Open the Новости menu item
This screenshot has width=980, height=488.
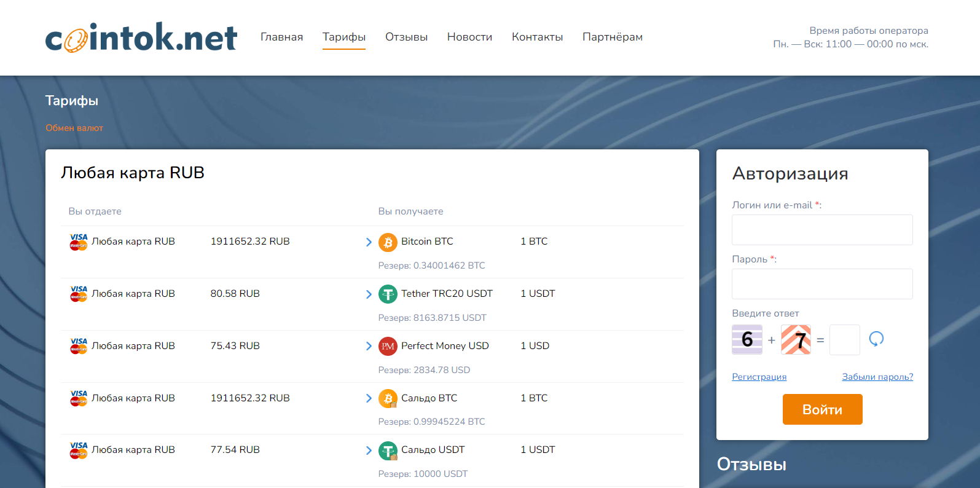point(469,37)
